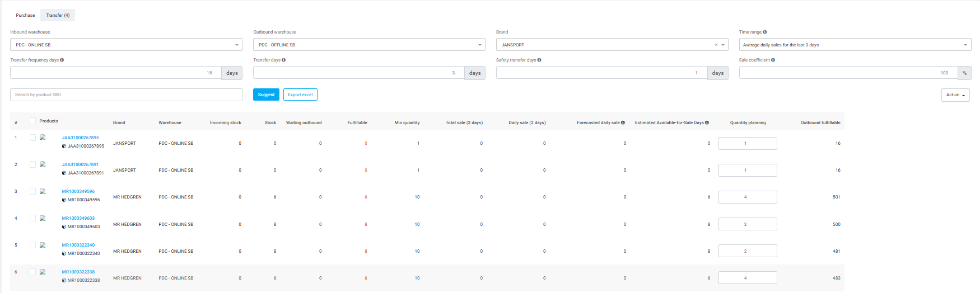Image resolution: width=980 pixels, height=293 pixels.
Task: Open product link MR1000322340
Action: (78, 245)
